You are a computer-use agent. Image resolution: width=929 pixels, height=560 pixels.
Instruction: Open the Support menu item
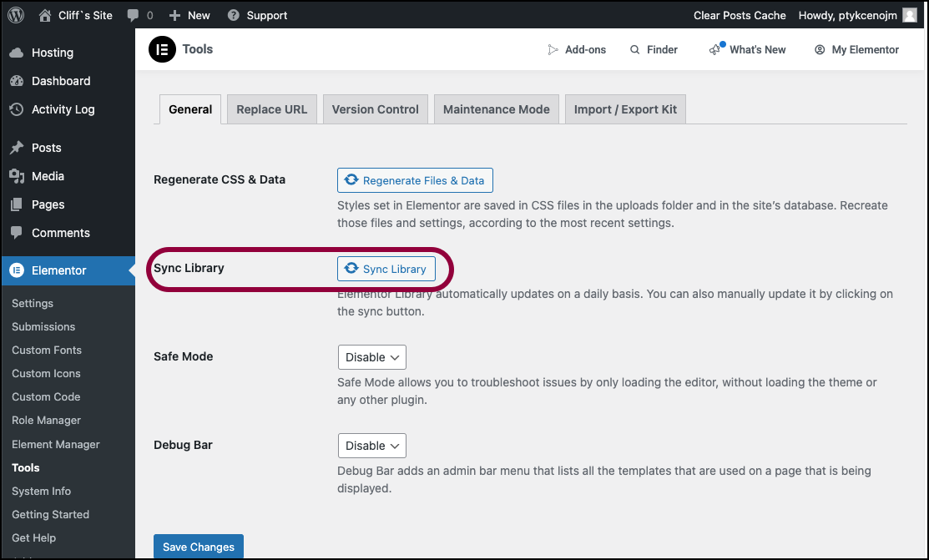point(258,15)
